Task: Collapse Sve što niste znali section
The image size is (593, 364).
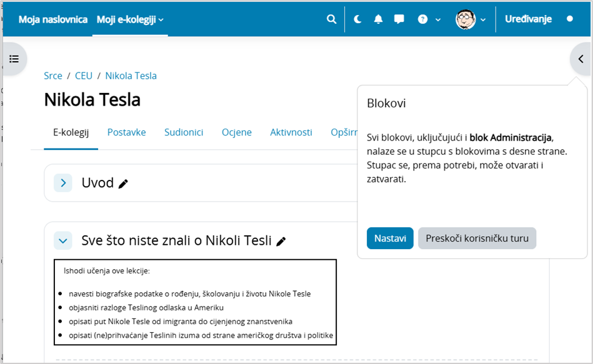Action: pyautogui.click(x=63, y=240)
